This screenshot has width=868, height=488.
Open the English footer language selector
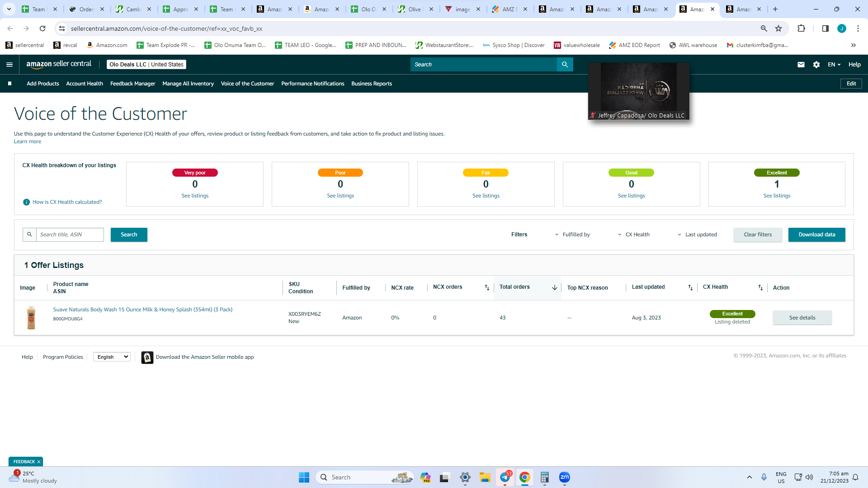tap(112, 357)
